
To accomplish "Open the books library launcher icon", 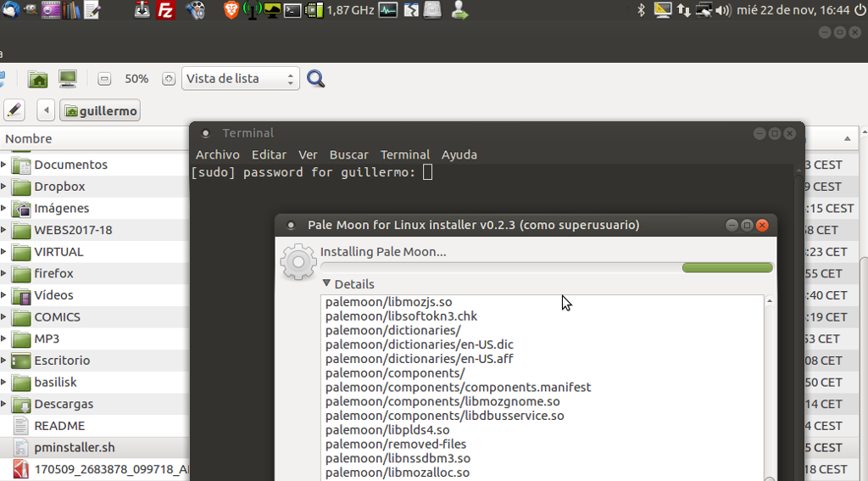I will point(71,10).
